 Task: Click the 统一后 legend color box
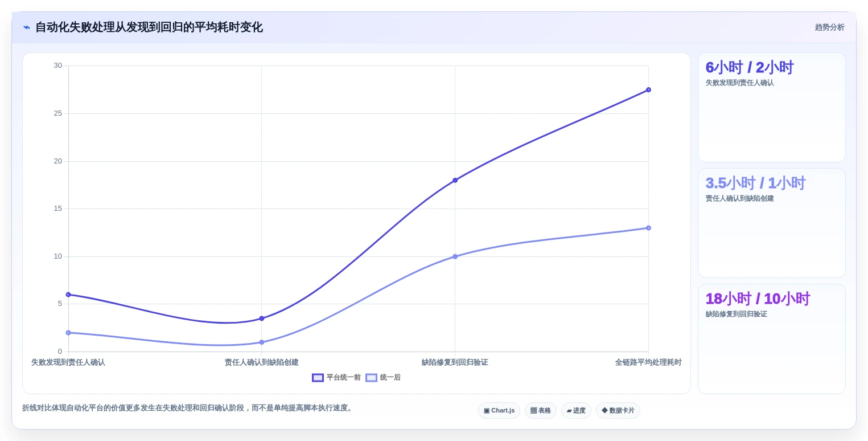[371, 378]
